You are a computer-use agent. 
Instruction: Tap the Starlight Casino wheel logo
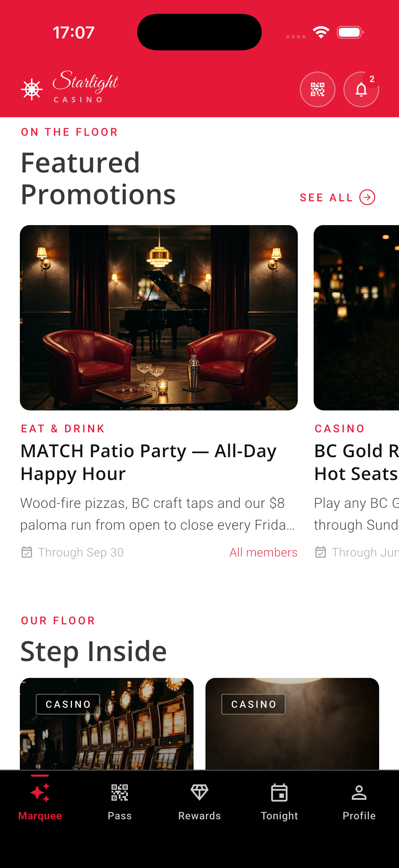pos(32,89)
